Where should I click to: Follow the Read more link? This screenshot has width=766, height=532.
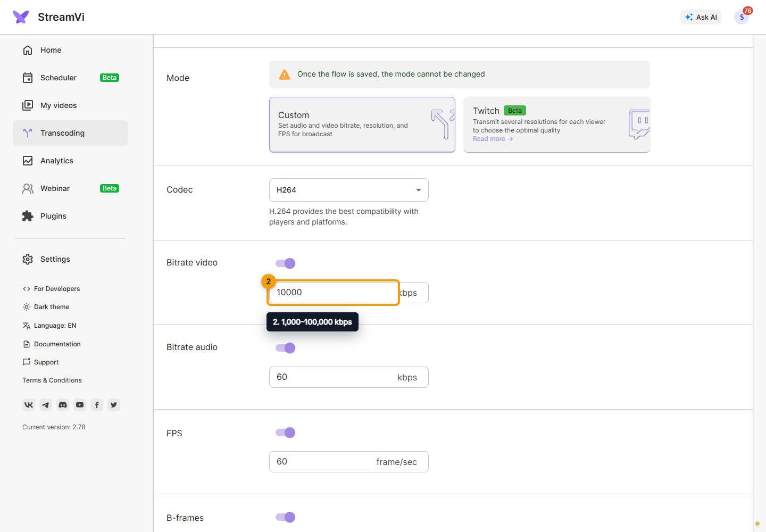tap(493, 139)
